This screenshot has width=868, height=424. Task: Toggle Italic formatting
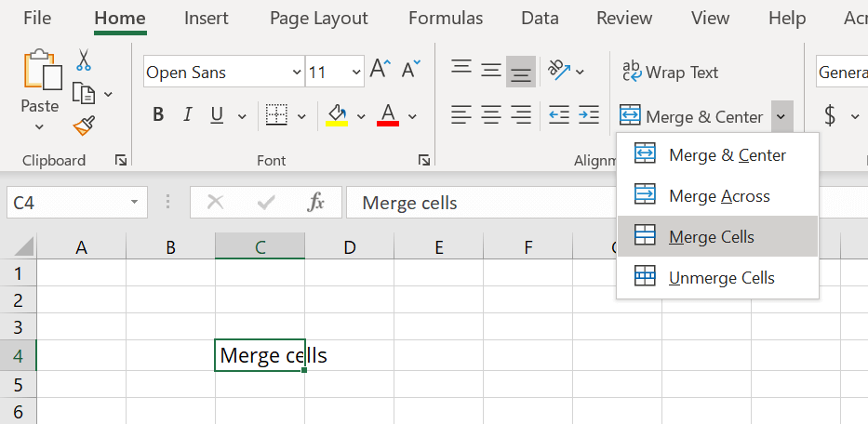tap(188, 115)
